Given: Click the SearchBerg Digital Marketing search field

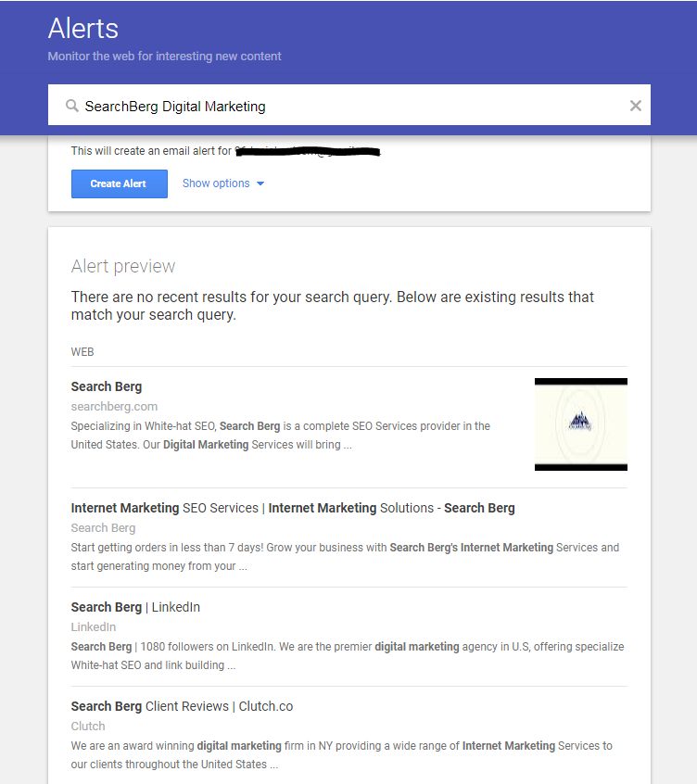Looking at the screenshot, I should tap(349, 105).
